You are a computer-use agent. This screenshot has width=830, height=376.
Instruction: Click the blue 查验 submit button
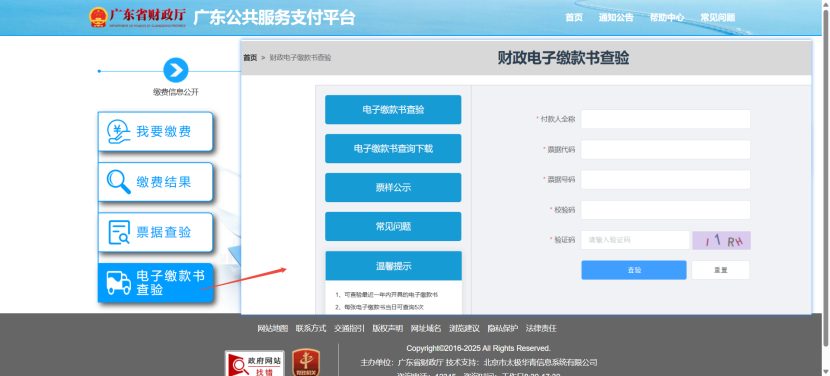pos(634,270)
